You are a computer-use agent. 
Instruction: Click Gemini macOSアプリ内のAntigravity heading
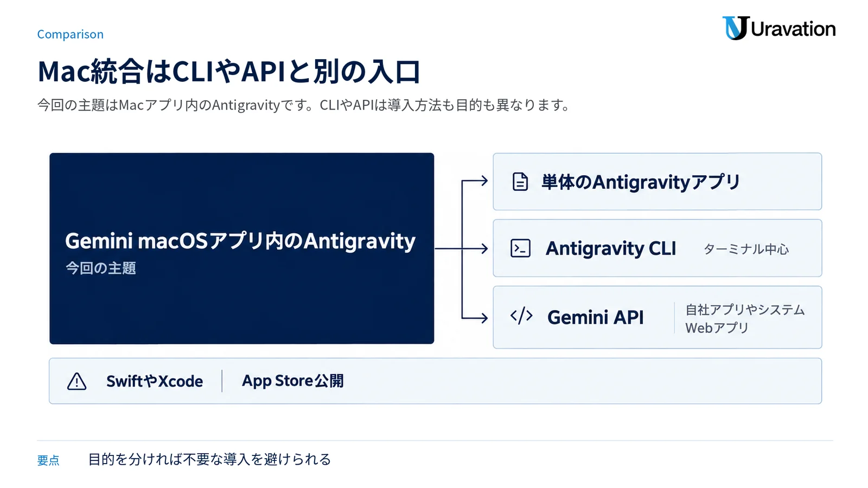click(240, 241)
